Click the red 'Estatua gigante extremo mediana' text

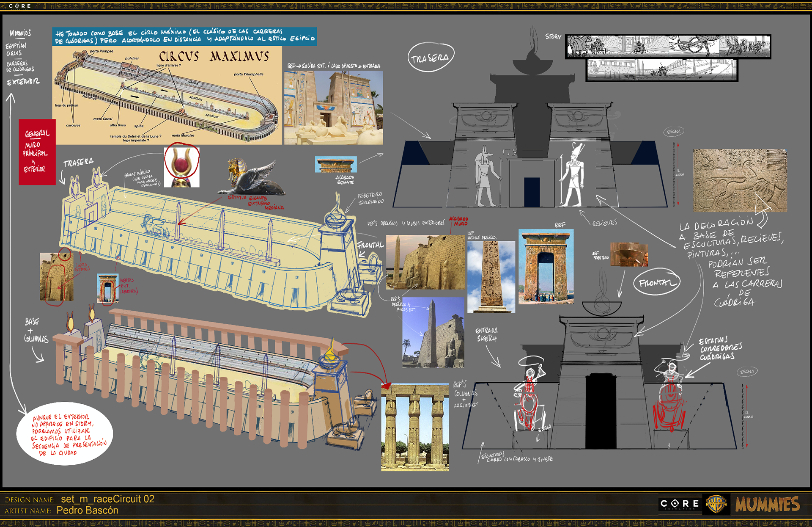click(256, 202)
